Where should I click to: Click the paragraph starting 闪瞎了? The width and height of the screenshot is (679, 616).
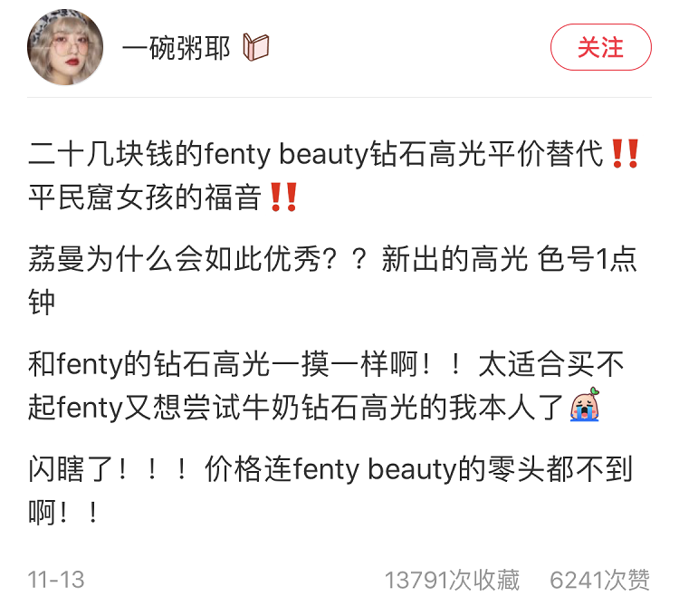330,491
